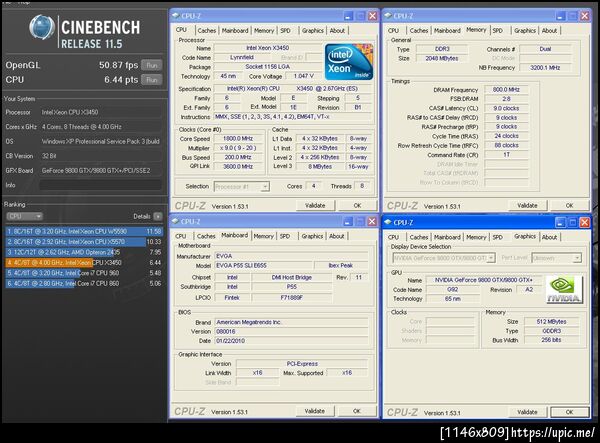Open Graphics tab in Memory window
This screenshot has height=443, width=600.
(525, 30)
